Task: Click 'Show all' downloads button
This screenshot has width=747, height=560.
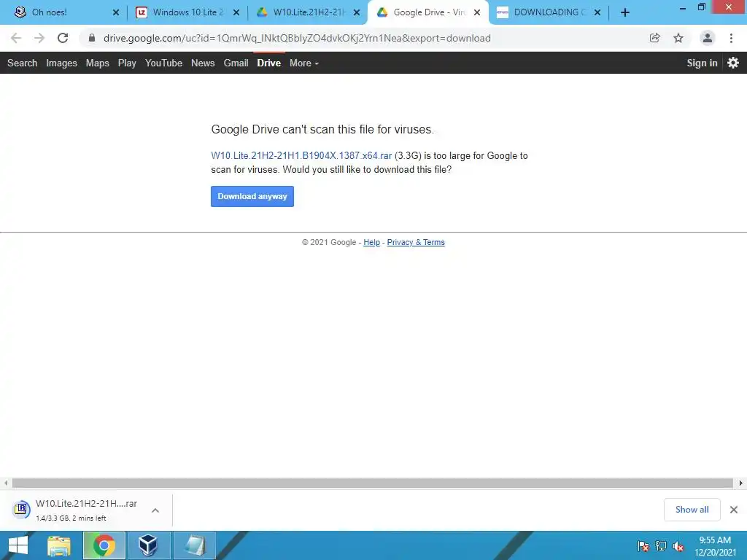Action: click(692, 510)
